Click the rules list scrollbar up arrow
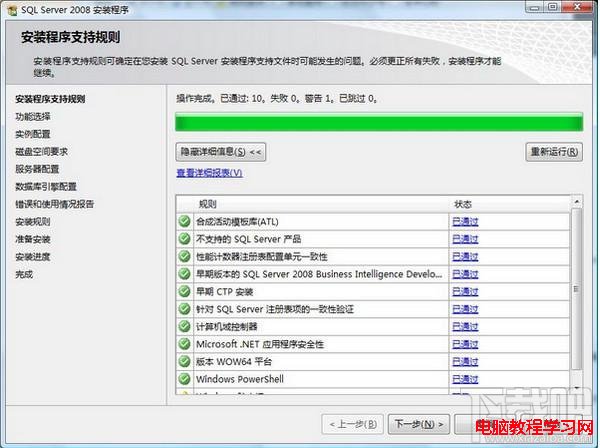The height and width of the screenshot is (448, 600). [576, 201]
